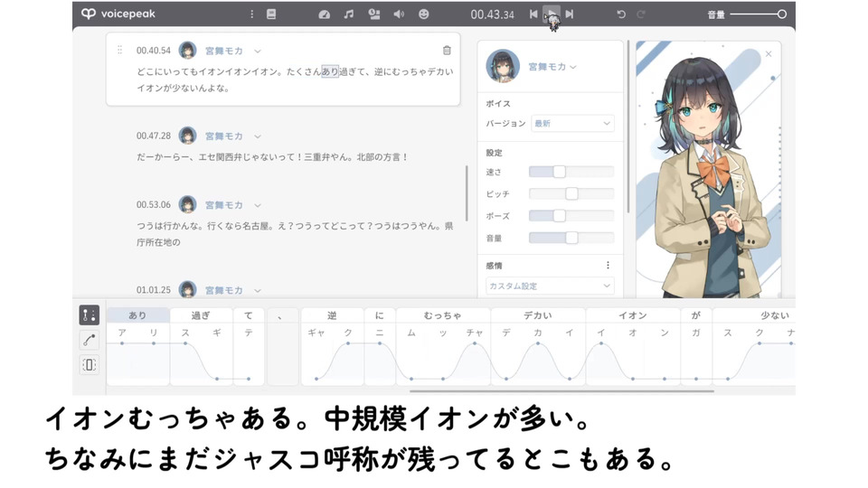Screen dimensions: 868x488
Task: Open 宮舞モカ narrator dropdown in settings panel
Action: [x=552, y=66]
